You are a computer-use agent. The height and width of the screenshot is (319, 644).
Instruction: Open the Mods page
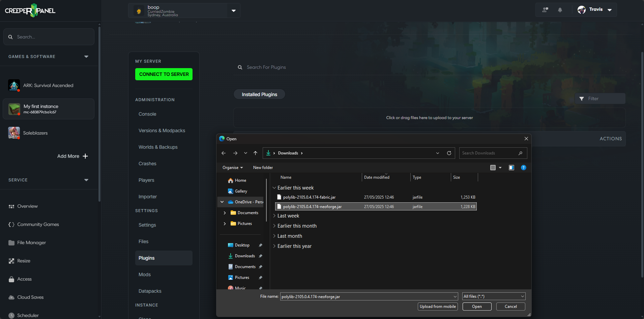[x=145, y=274]
